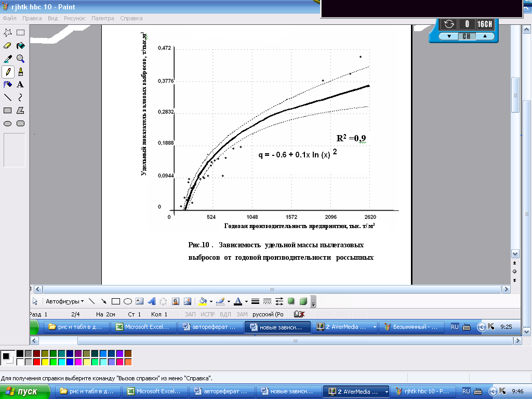Expand the Line Color arrow in drawing toolbar
Screen dimensions: 532x399
pos(229,301)
